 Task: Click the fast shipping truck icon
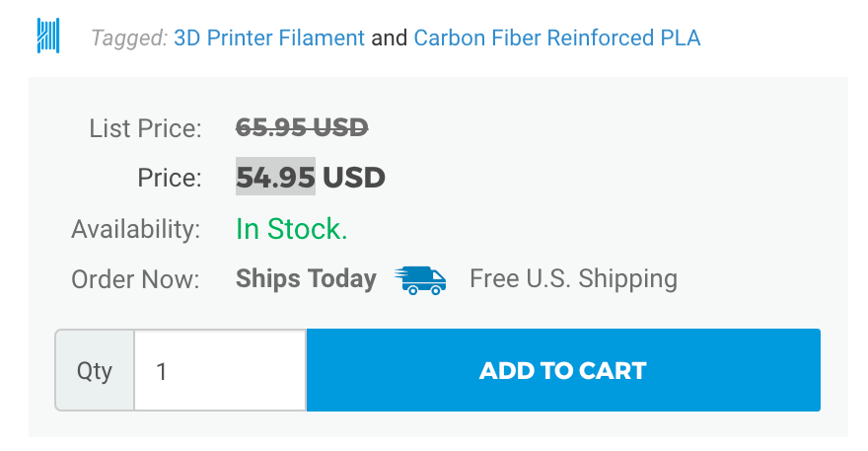[x=420, y=279]
